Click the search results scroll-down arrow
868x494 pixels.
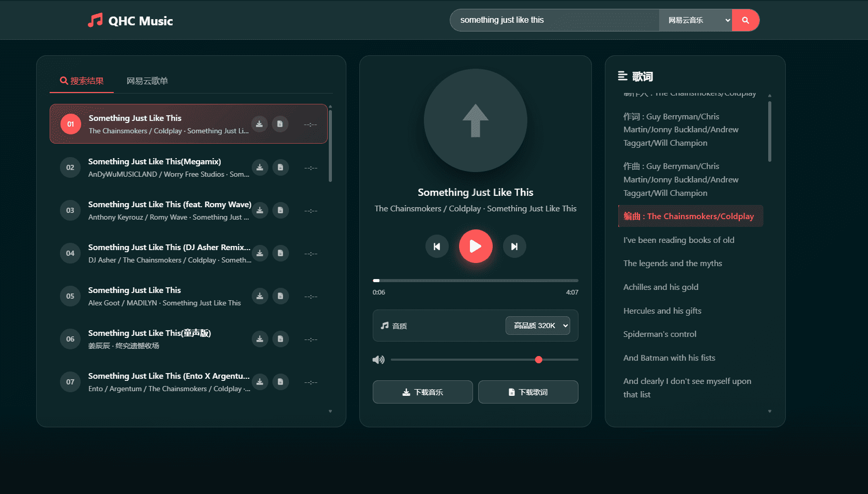pos(330,411)
